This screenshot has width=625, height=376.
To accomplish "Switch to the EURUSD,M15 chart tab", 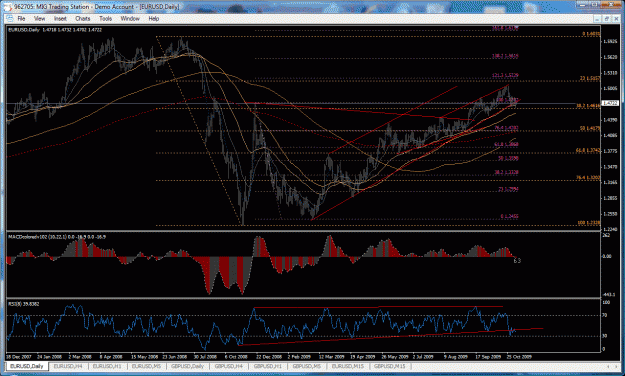I will [348, 366].
